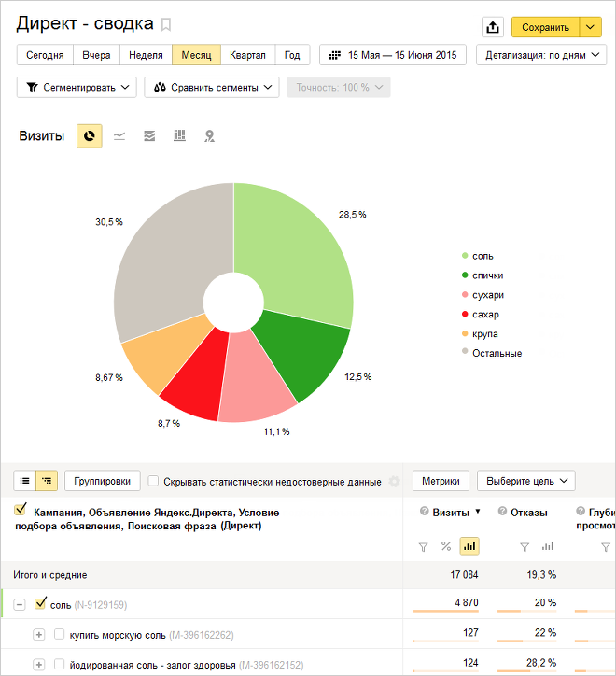
Task: Click the filter funnel under Отказы
Action: point(525,547)
